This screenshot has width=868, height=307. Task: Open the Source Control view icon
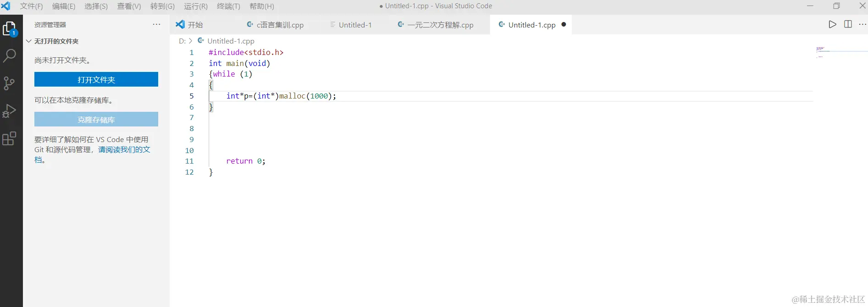click(x=9, y=83)
